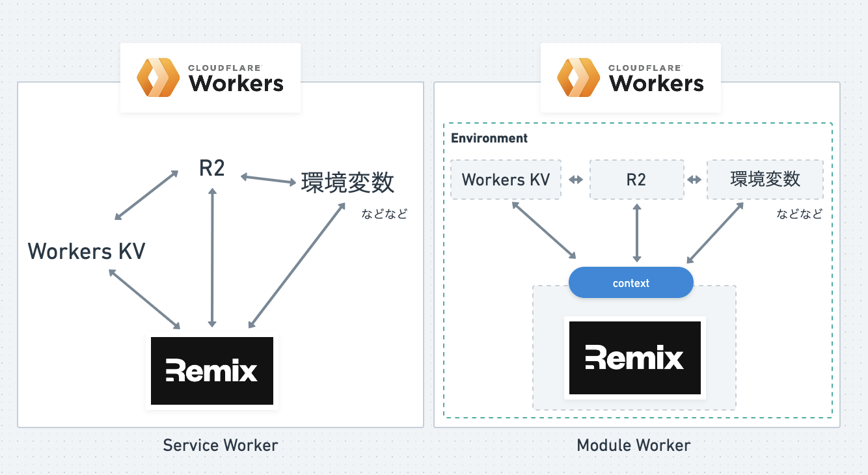Select the dashed 環境変数 box in Environment
Viewport: 868px width, 475px height.
765,180
